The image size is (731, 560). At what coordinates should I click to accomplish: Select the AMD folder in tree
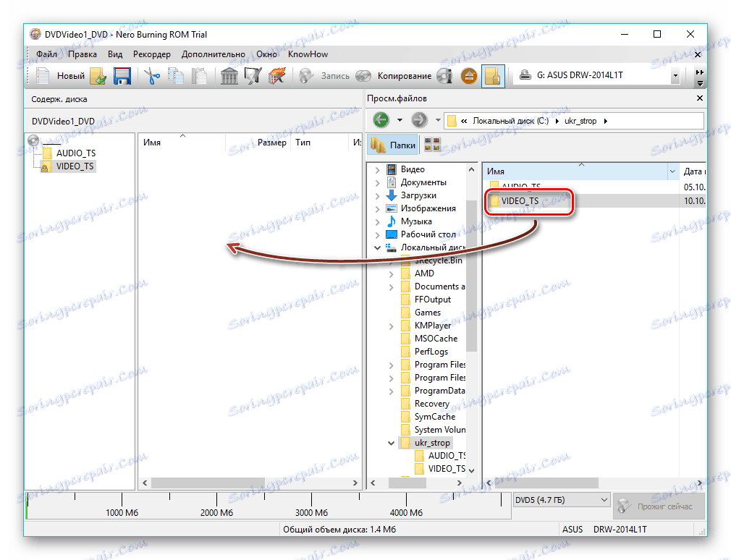point(424,273)
